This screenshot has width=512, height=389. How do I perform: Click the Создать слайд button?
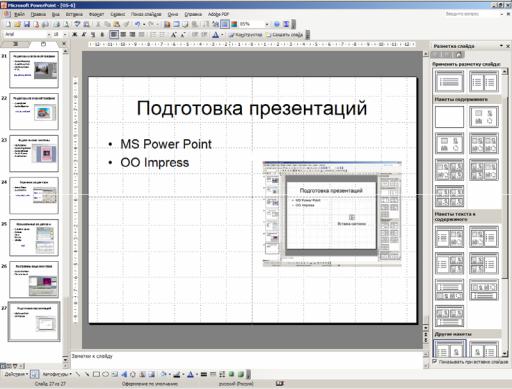coord(284,34)
